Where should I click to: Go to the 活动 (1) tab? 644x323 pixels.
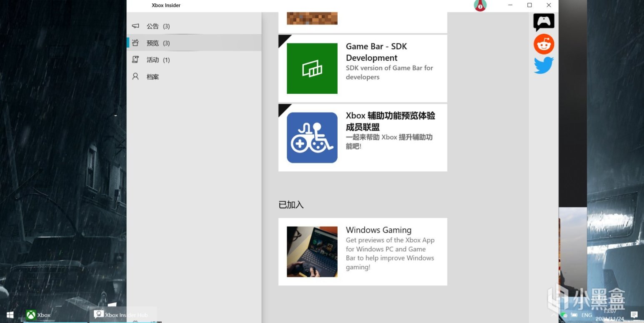tap(194, 60)
